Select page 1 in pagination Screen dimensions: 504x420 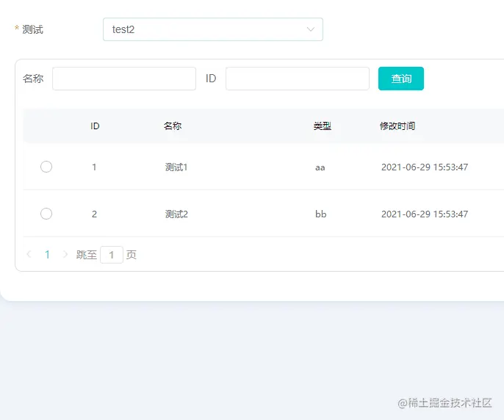[47, 255]
